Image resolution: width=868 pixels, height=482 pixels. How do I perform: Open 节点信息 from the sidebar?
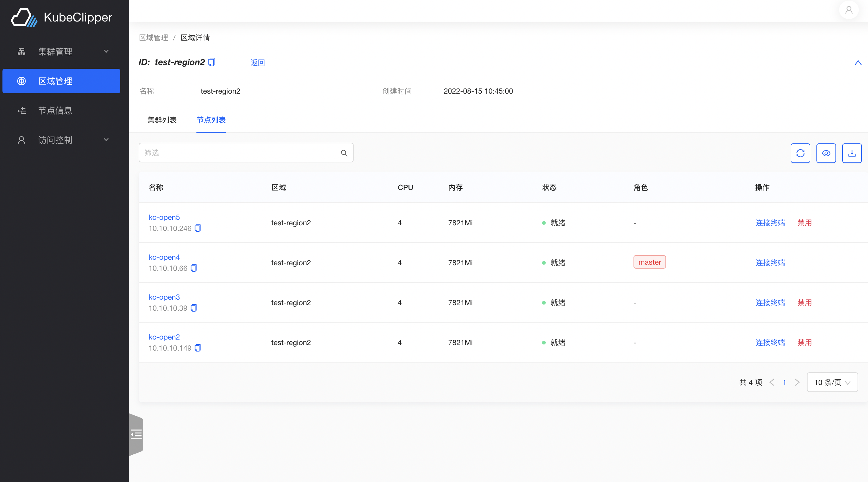pyautogui.click(x=55, y=111)
